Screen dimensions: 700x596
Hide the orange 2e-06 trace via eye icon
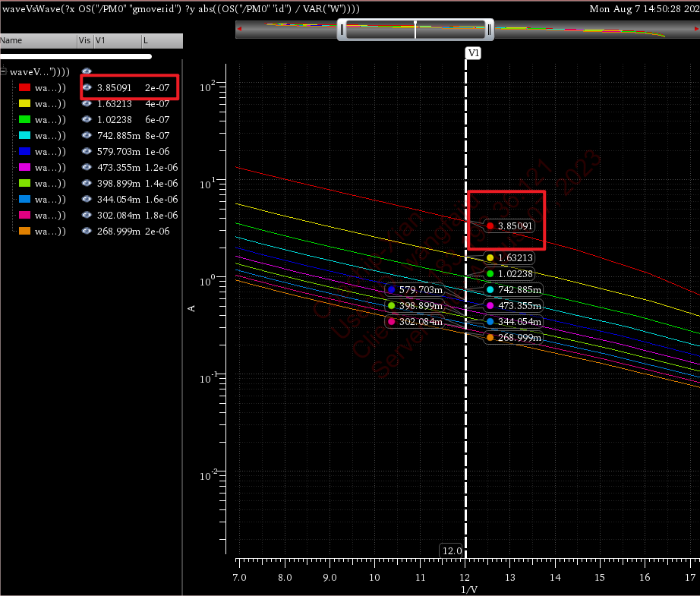87,231
